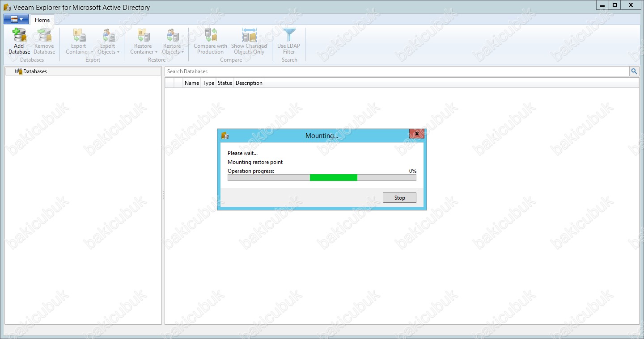This screenshot has width=644, height=339.
Task: Open the blue application menu dropdown
Action: coord(16,19)
